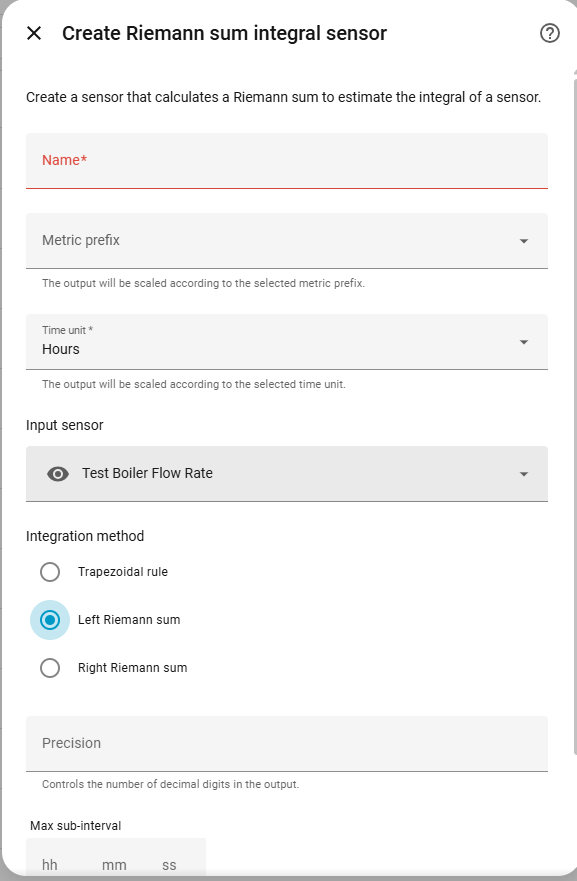Click the Right Riemann sum label text
577x881 pixels.
[x=133, y=668]
